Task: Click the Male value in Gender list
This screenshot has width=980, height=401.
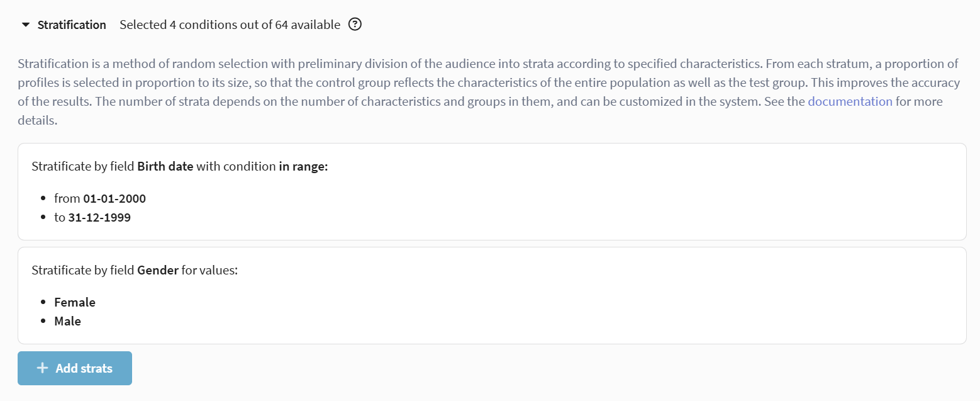Action: [67, 321]
